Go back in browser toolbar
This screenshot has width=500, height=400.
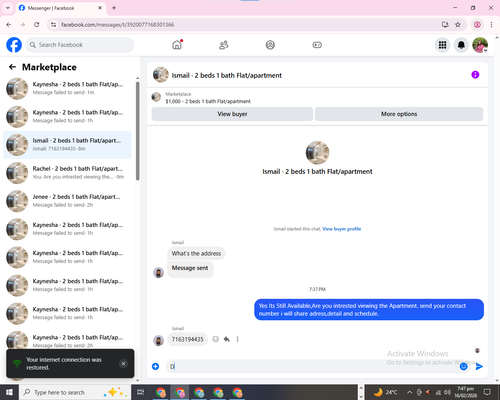[x=9, y=25]
